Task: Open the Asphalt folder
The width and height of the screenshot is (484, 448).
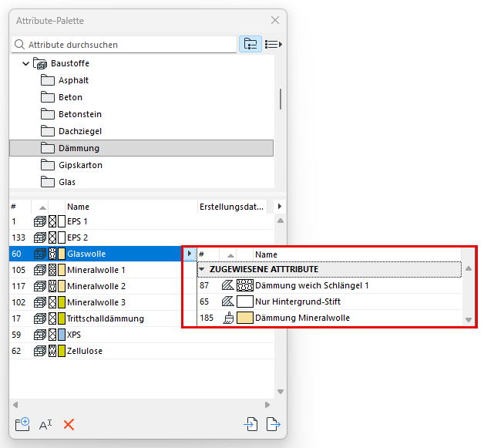Action: 73,80
